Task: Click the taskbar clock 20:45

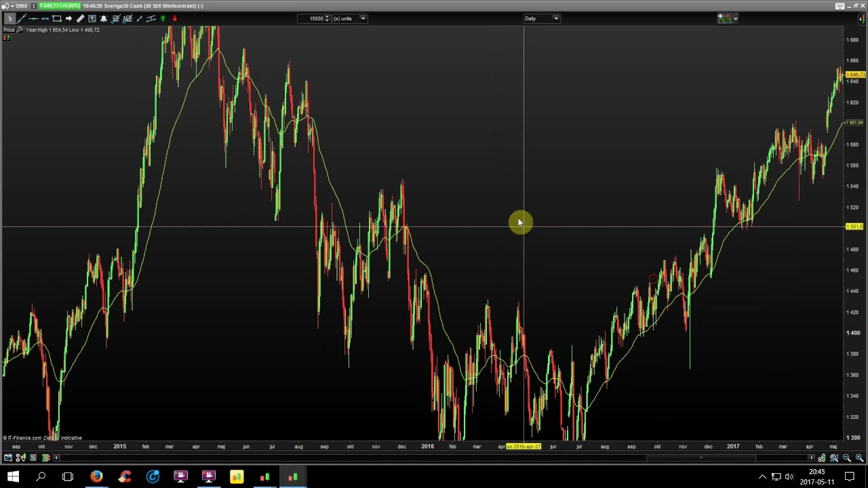Action: pyautogui.click(x=816, y=472)
